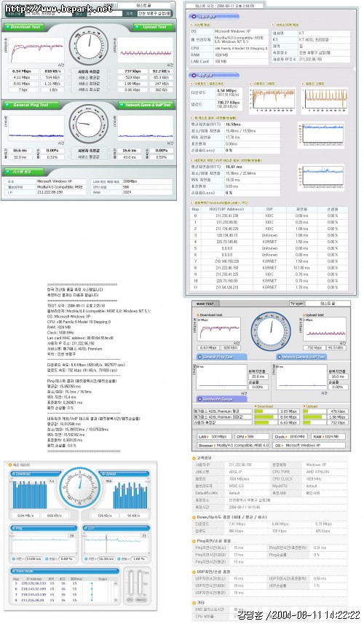Image resolution: width=364 pixels, height=624 pixels.
Task: Click the Memory meter label
Action: point(141,600)
